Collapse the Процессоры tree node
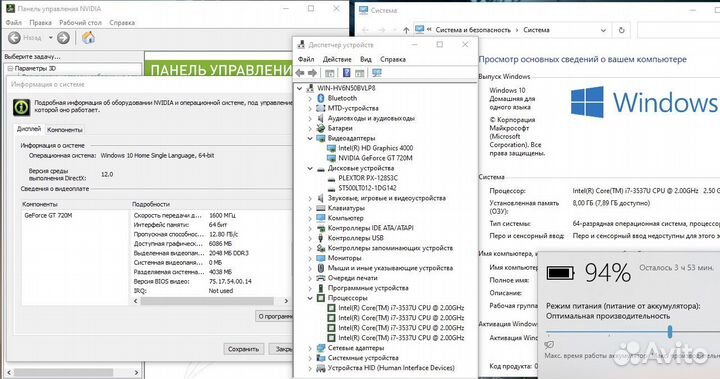The width and height of the screenshot is (720, 379). tap(310, 298)
